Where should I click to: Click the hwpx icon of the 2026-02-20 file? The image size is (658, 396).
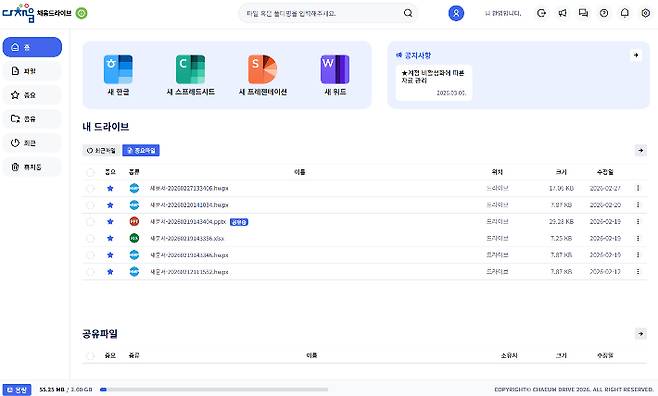click(134, 205)
